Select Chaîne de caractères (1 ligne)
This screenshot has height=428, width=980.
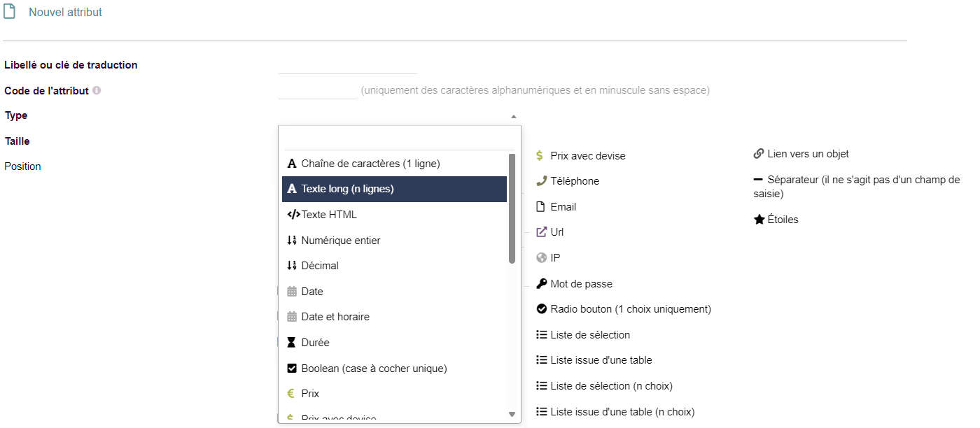370,164
